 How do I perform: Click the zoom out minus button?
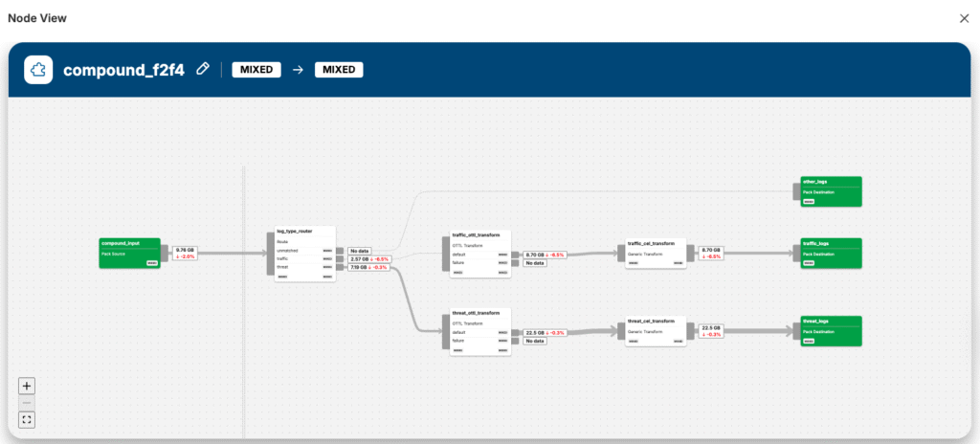point(27,403)
